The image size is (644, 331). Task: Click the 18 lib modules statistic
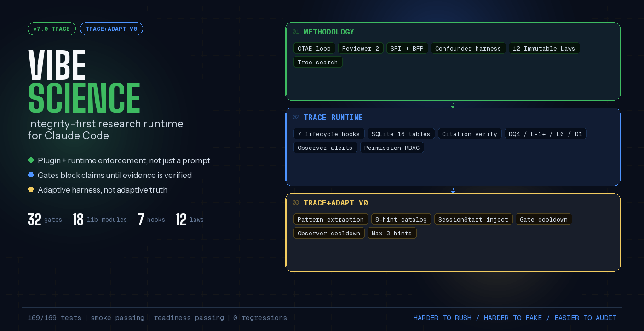click(100, 220)
